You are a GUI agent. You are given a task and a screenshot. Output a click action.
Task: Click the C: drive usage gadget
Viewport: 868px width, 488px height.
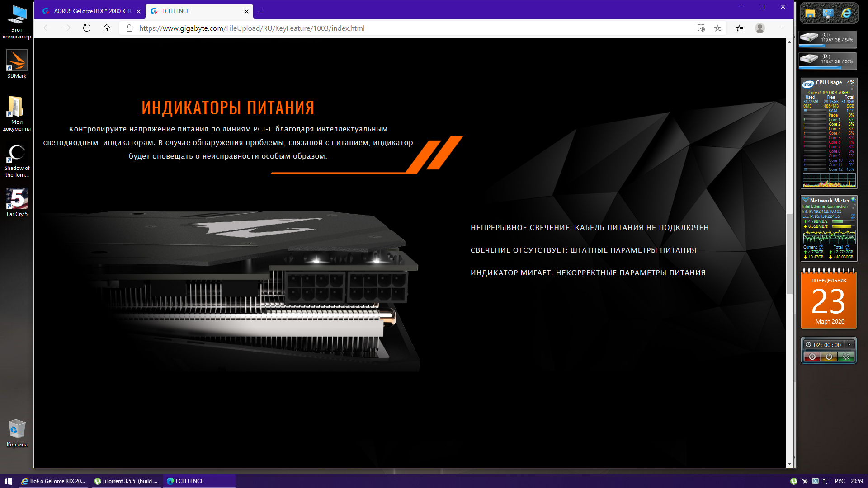pyautogui.click(x=828, y=39)
